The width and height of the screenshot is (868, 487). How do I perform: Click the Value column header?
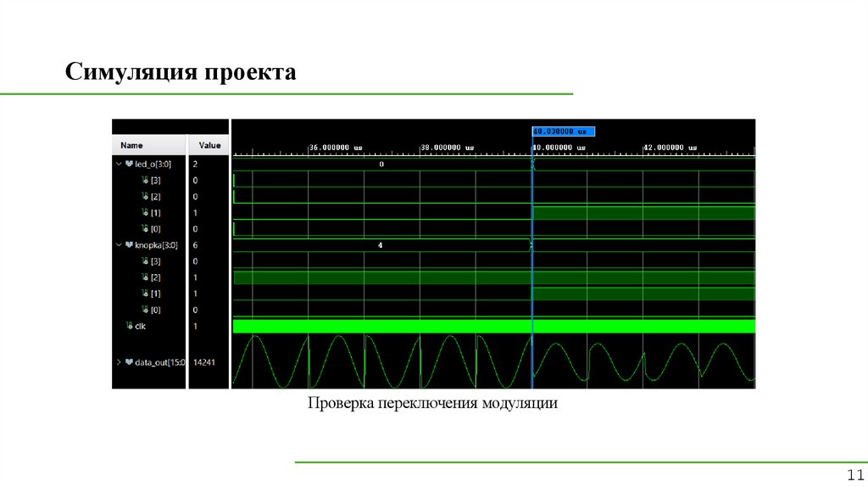209,145
